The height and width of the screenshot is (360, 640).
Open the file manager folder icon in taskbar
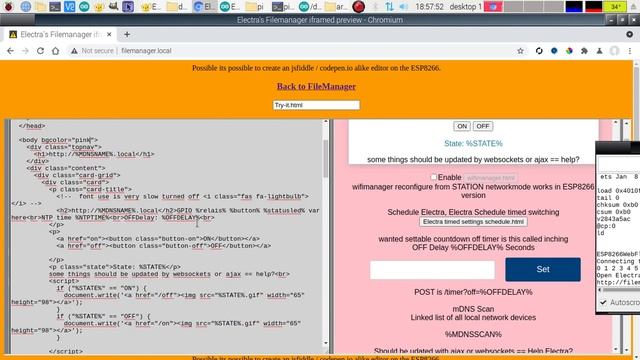[40, 6]
